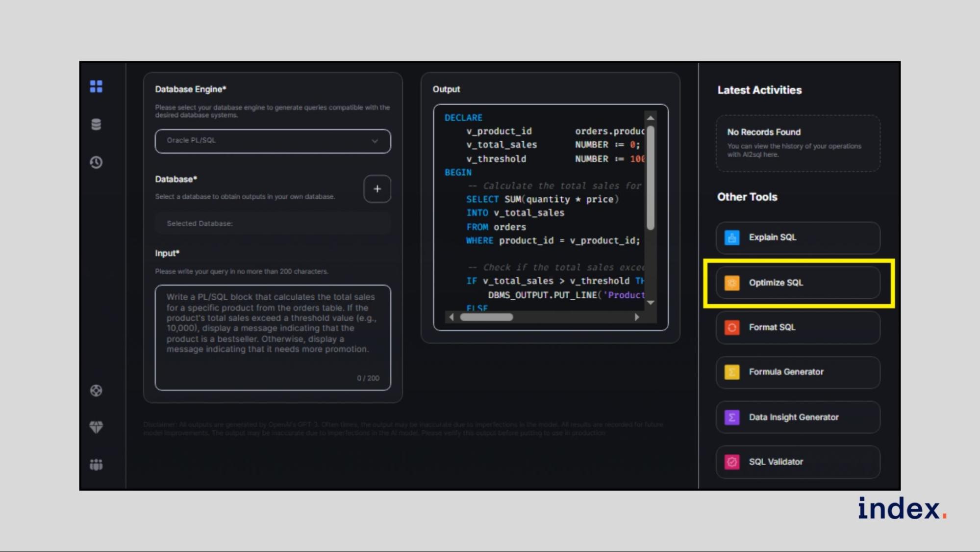Click inside the query Input text area
Viewport: 980px width, 552px height.
click(x=273, y=338)
